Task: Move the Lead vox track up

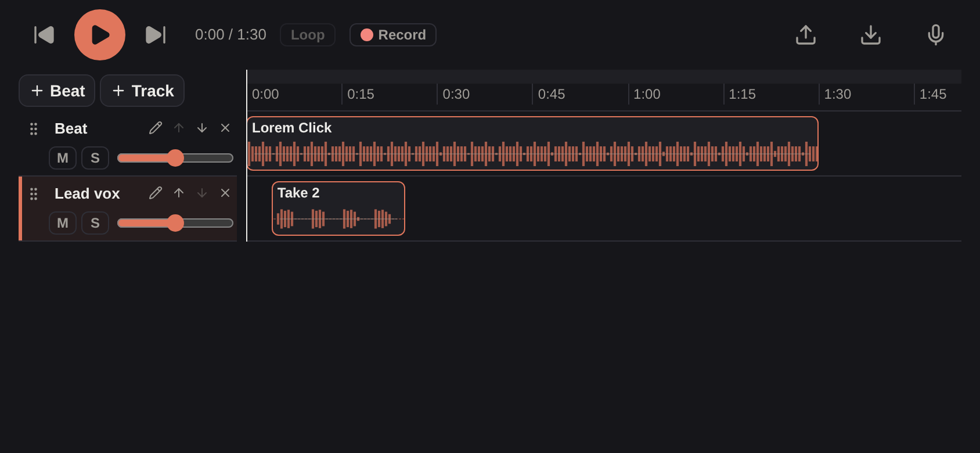Action: pos(179,193)
